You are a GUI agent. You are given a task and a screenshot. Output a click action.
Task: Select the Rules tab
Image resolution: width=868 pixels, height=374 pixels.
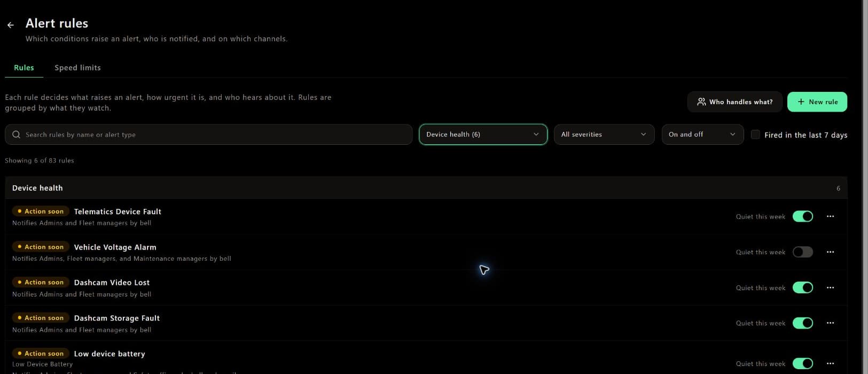[x=24, y=68]
